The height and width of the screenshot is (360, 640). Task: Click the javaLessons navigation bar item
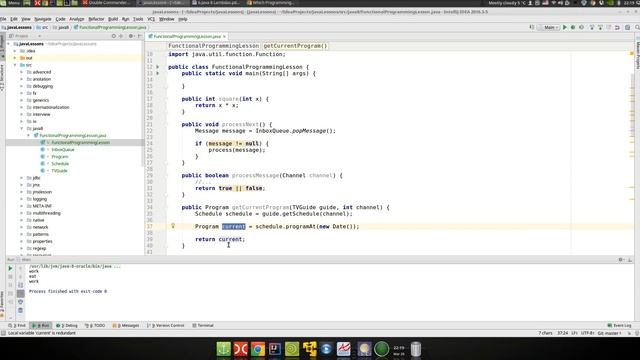[x=16, y=27]
